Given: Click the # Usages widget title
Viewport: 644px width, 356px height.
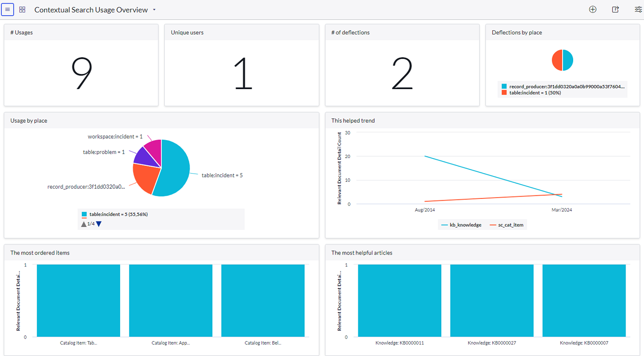Looking at the screenshot, I should 21,33.
